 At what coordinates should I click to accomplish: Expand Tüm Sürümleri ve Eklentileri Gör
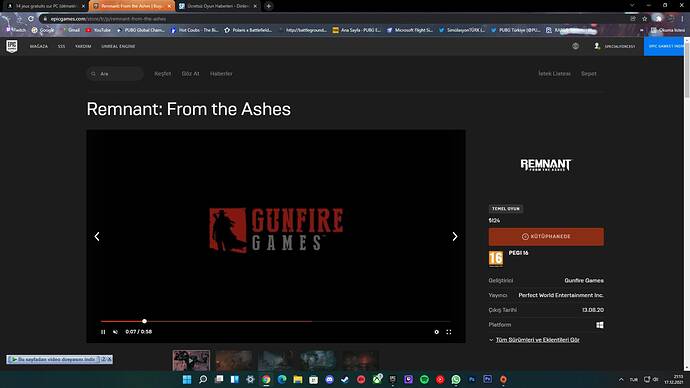[537, 340]
